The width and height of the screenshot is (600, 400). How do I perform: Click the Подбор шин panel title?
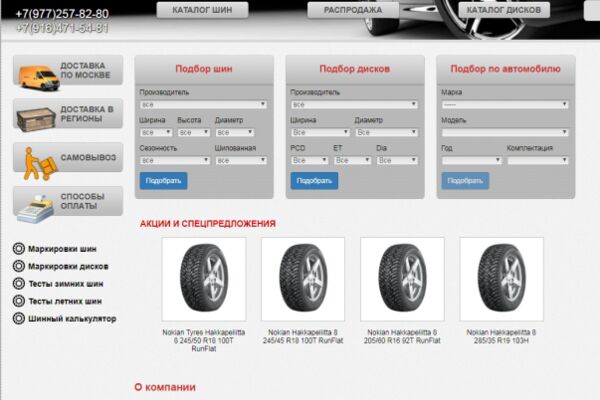pyautogui.click(x=204, y=69)
